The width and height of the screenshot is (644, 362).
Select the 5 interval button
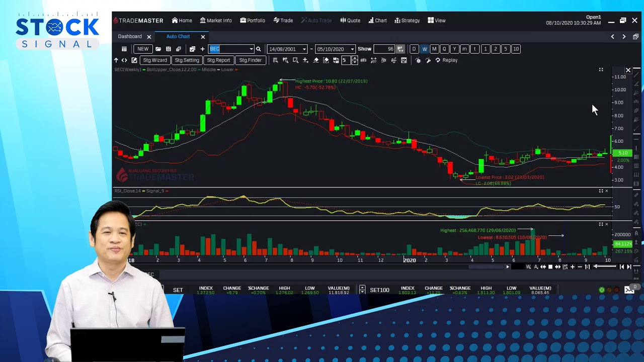(506, 49)
